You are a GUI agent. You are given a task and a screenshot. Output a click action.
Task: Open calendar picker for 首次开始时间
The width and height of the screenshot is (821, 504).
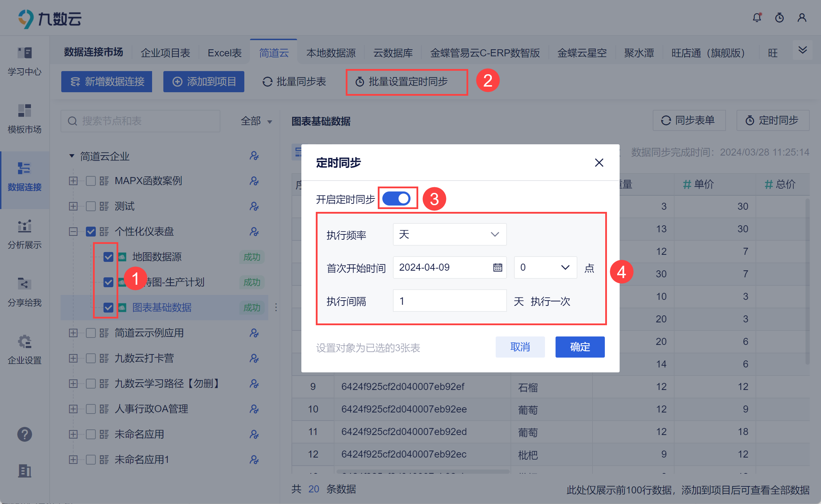[x=497, y=267]
